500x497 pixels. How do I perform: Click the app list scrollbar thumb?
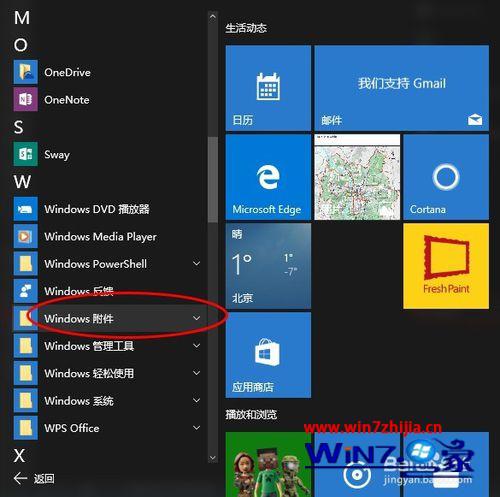(212, 179)
